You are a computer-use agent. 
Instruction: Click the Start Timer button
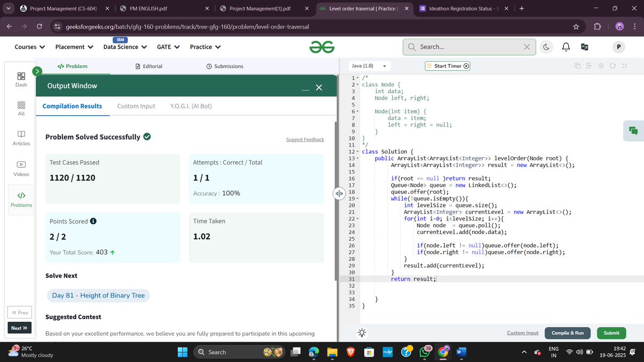coord(448,66)
